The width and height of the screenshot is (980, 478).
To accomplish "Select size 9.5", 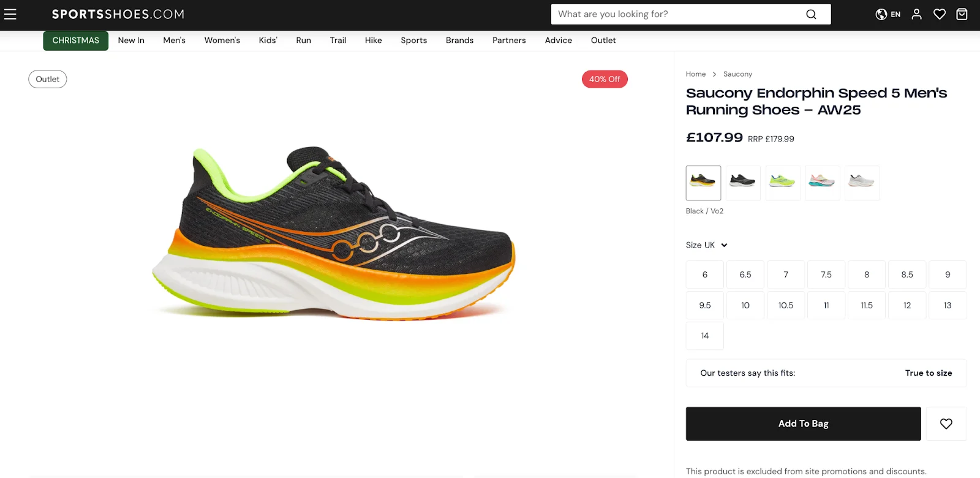I will pyautogui.click(x=705, y=305).
